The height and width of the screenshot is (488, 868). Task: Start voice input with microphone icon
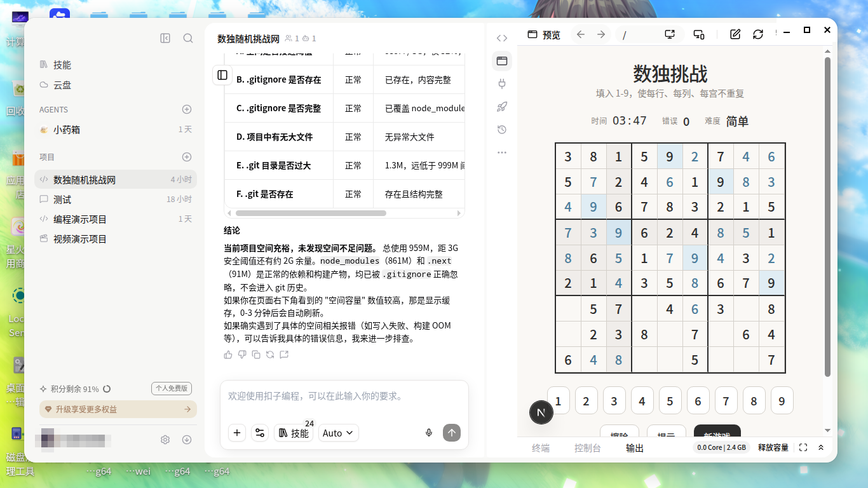pyautogui.click(x=429, y=433)
